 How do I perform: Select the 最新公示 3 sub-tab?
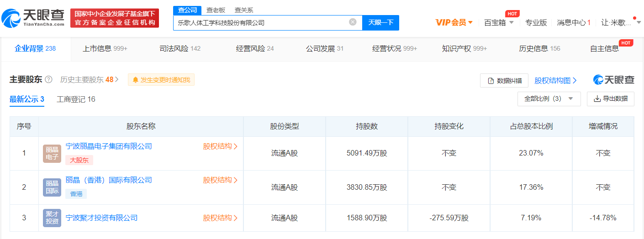[x=27, y=99]
